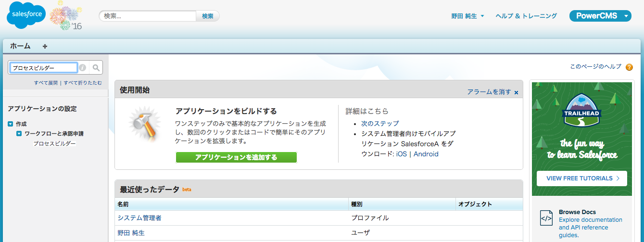Close the alarm with the x icon
The height and width of the screenshot is (242, 644).
(x=517, y=92)
